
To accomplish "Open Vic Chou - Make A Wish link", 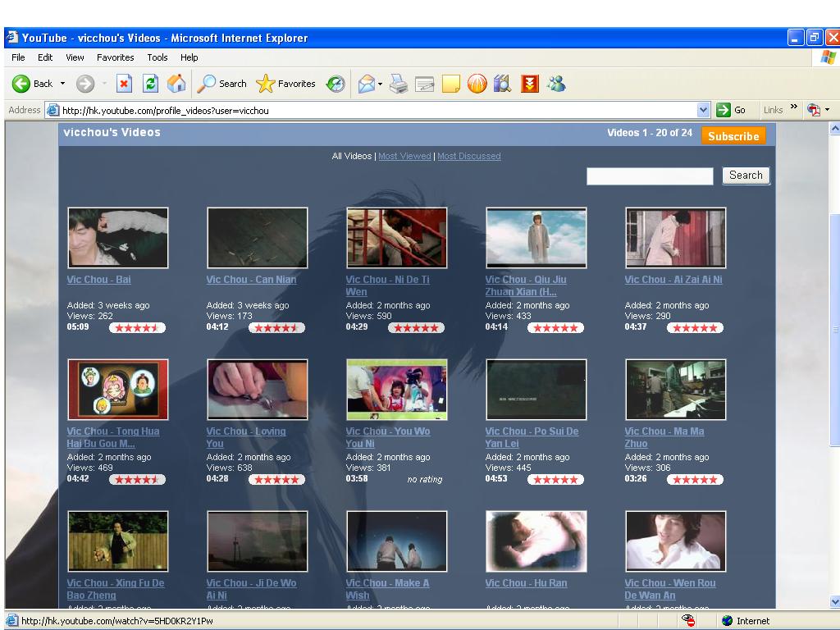I will pyautogui.click(x=387, y=589).
